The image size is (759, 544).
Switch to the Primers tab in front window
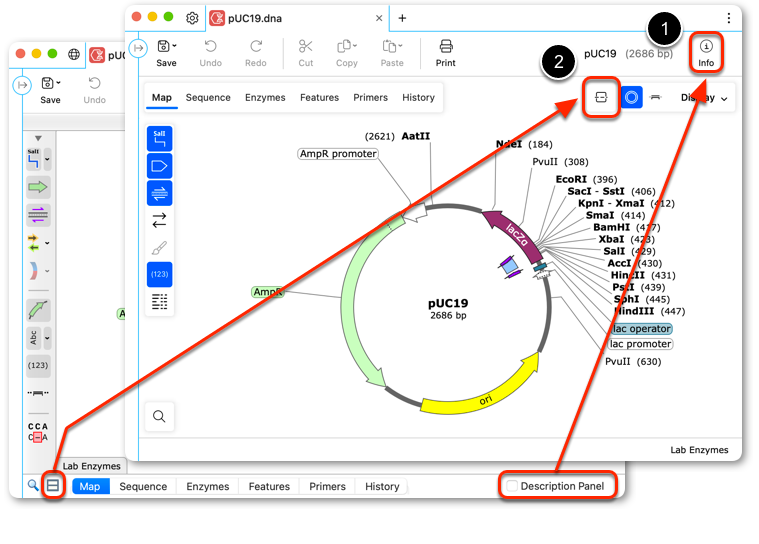[x=370, y=97]
